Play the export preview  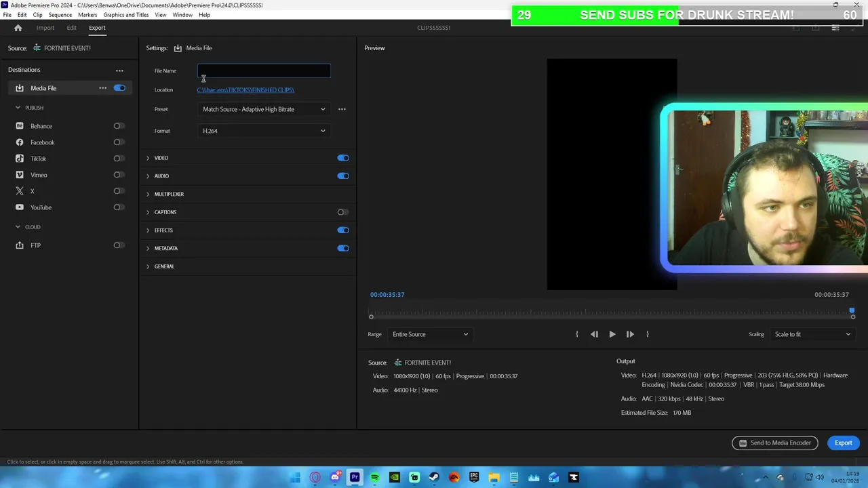point(612,334)
